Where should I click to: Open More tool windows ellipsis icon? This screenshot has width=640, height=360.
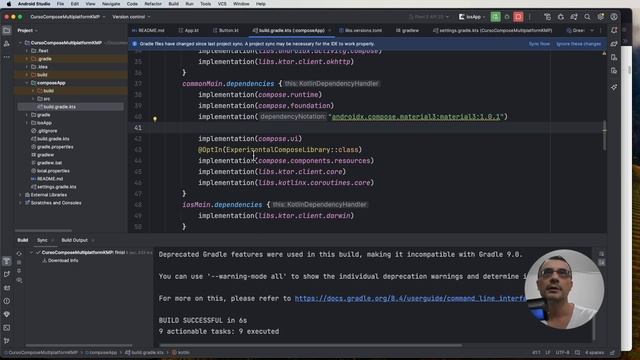(x=7, y=57)
